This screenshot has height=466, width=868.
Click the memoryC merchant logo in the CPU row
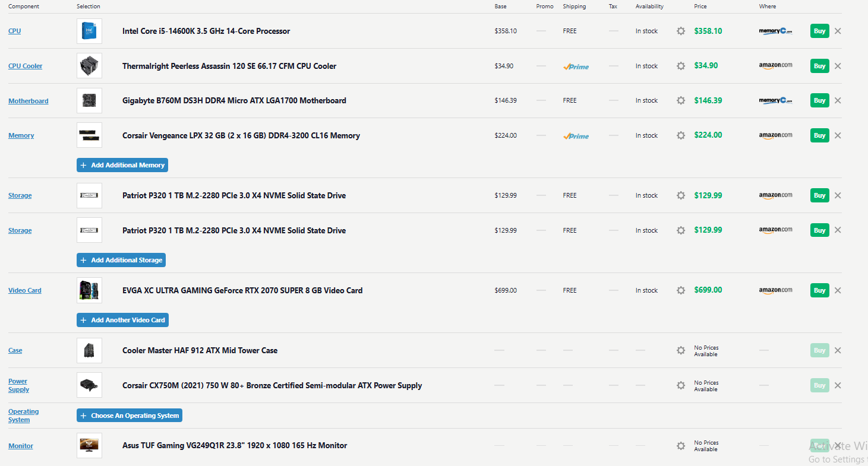point(776,31)
